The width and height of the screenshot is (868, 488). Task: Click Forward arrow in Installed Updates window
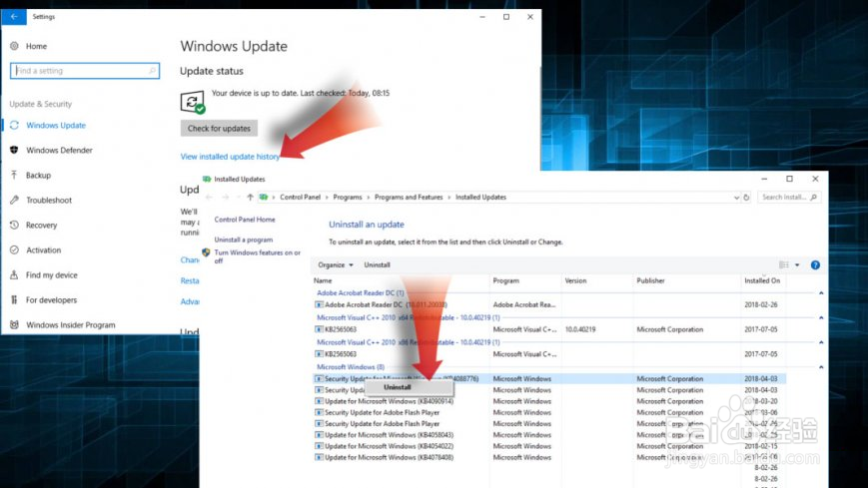click(226, 197)
